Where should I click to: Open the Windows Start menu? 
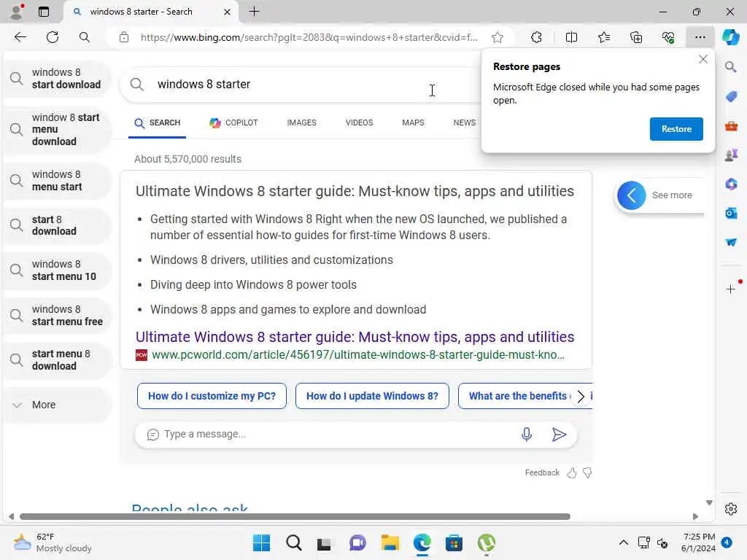pyautogui.click(x=261, y=542)
